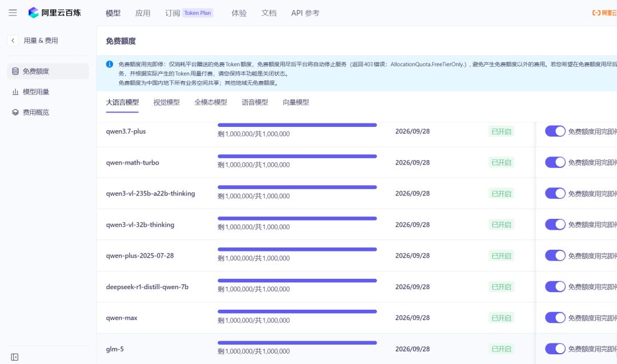Switch to the 语音模型 tab

[255, 102]
